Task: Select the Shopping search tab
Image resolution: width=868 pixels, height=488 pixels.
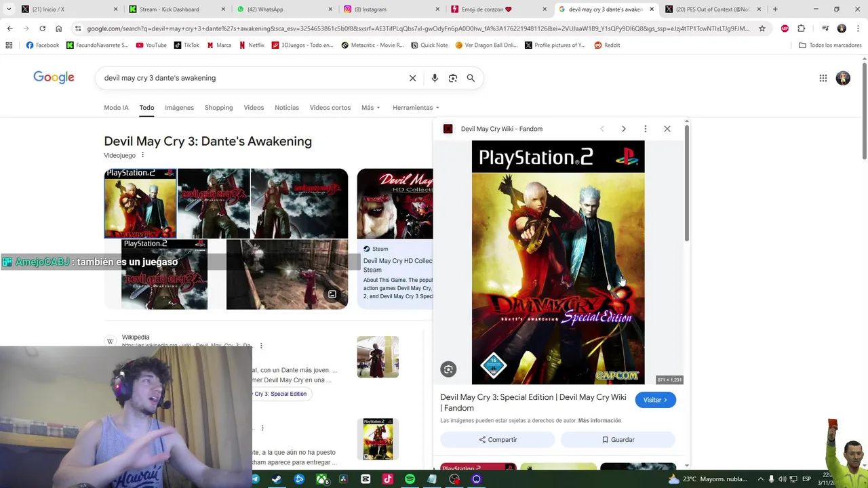Action: 218,108
